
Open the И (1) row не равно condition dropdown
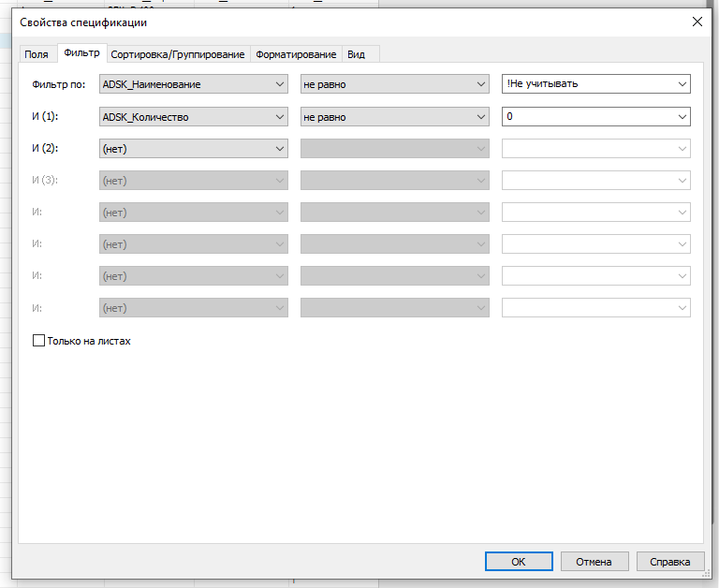click(394, 117)
